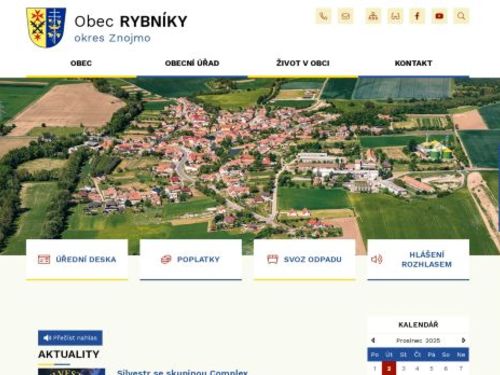Click the loudspeaker icon for Hlášení rozhlasem
500x375 pixels.
click(x=377, y=259)
